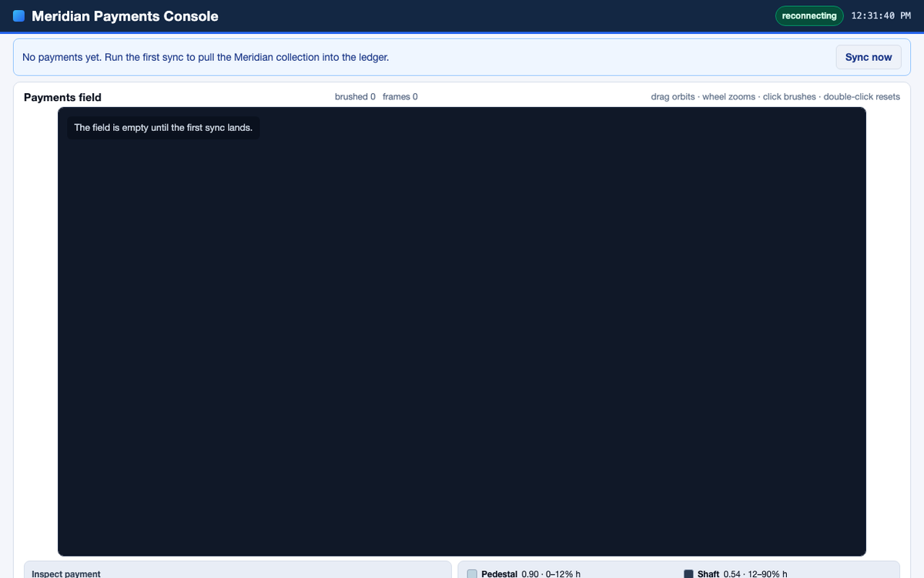Click the Payments field heading
This screenshot has width=924, height=578.
coord(62,97)
